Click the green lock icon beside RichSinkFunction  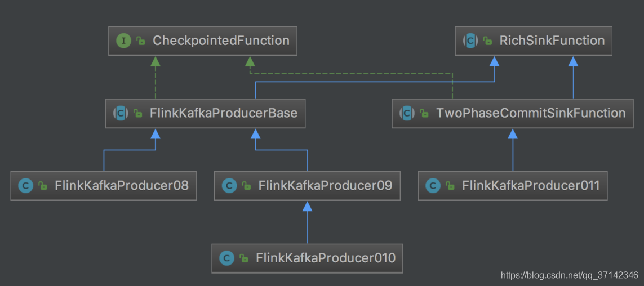[487, 41]
